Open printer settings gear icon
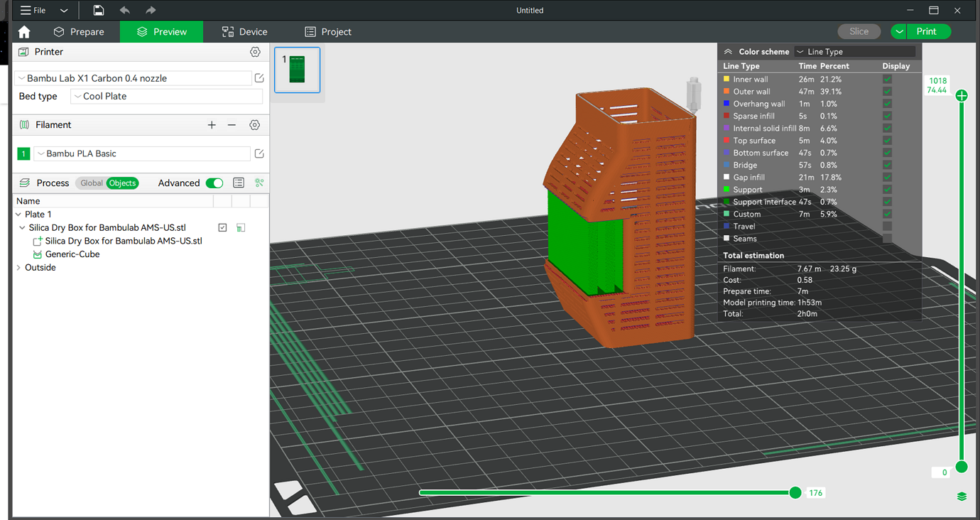 point(255,52)
